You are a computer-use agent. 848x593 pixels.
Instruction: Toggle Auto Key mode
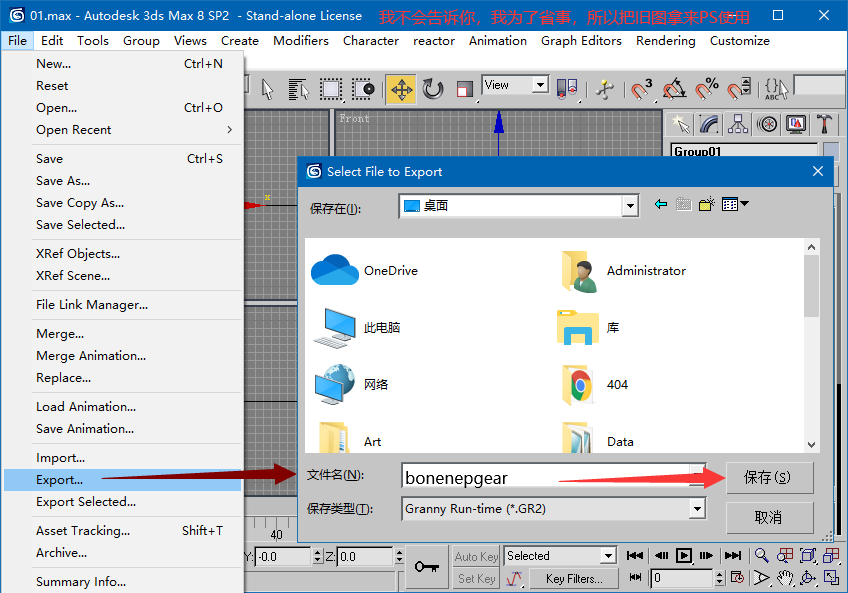(476, 556)
